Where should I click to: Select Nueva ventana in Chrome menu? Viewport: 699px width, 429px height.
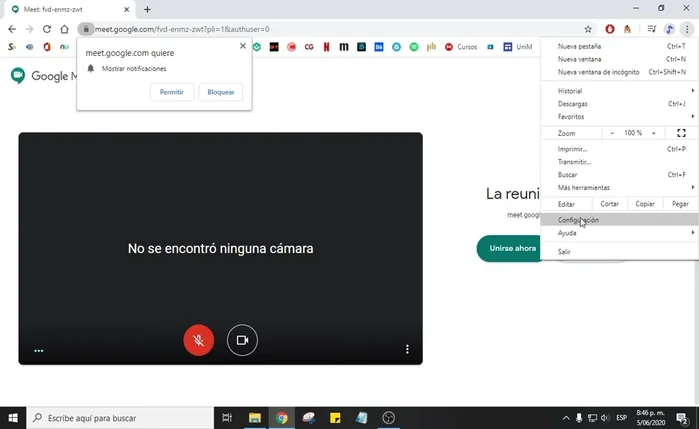(620, 59)
